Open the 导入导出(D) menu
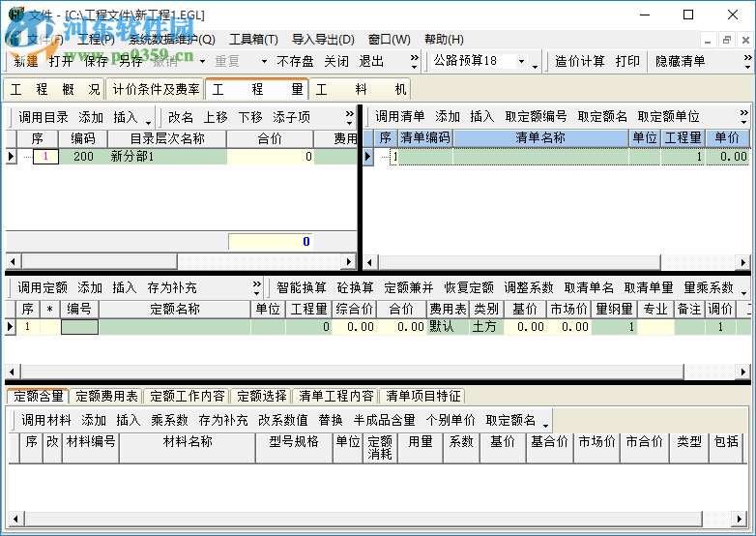Viewport: 756px width, 536px height. click(323, 39)
